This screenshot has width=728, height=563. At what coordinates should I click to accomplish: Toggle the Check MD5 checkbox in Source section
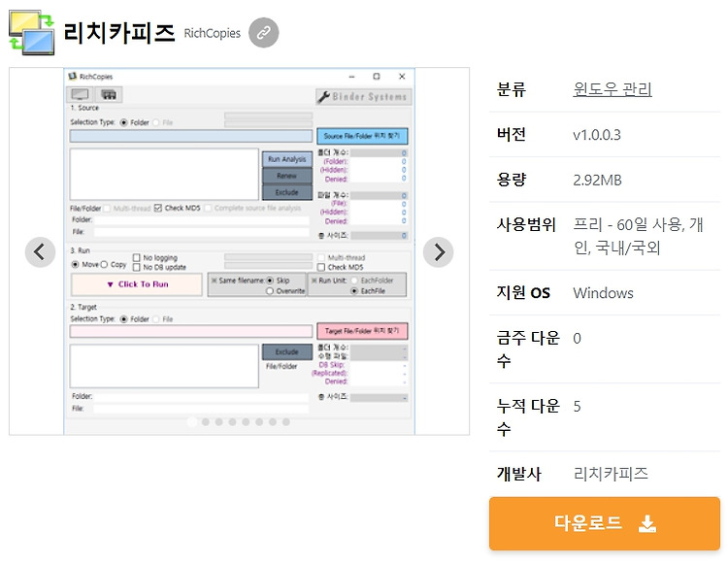158,208
